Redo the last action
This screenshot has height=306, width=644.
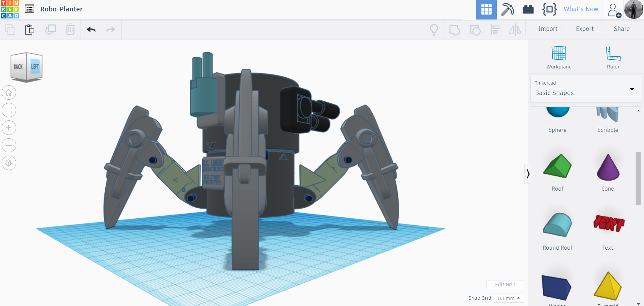(x=111, y=30)
